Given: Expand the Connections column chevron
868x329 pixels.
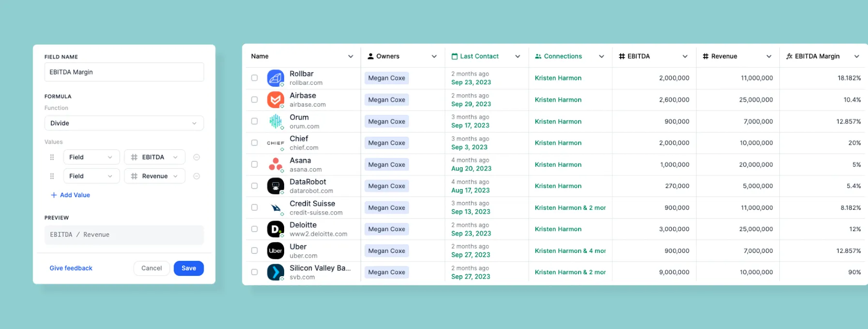Looking at the screenshot, I should point(601,56).
